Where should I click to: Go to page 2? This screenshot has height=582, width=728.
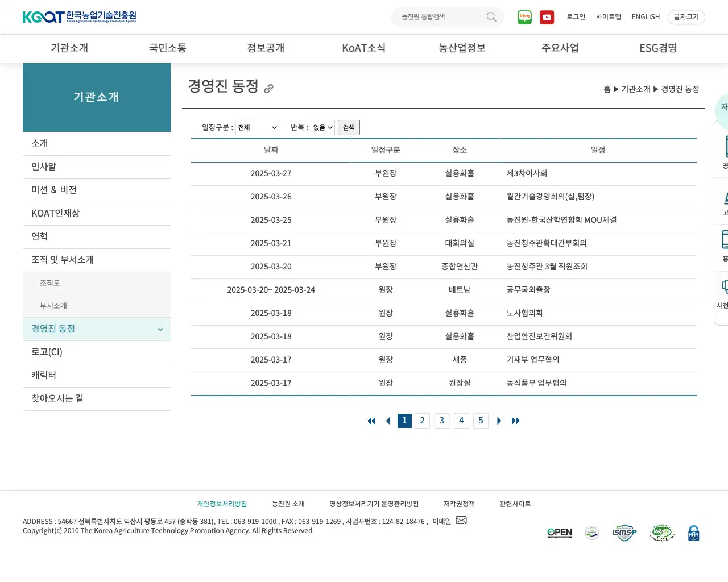(x=422, y=421)
